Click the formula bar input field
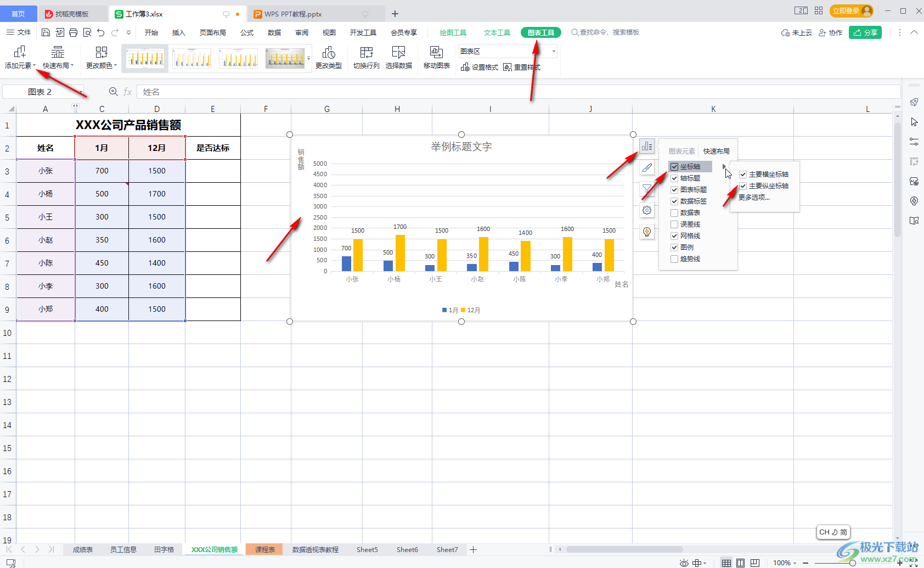Image resolution: width=924 pixels, height=568 pixels. (518, 92)
